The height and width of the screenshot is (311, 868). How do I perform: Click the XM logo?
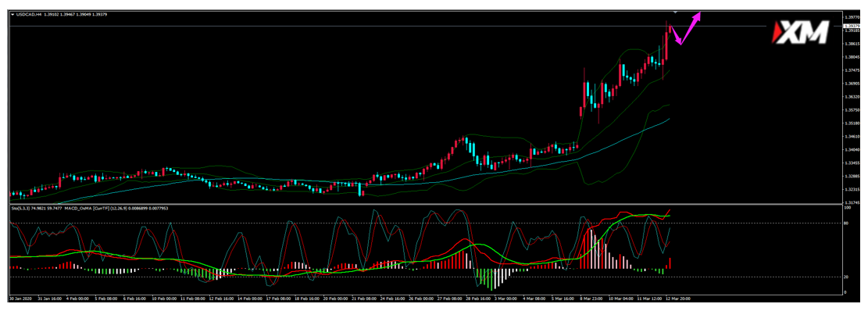(x=801, y=32)
